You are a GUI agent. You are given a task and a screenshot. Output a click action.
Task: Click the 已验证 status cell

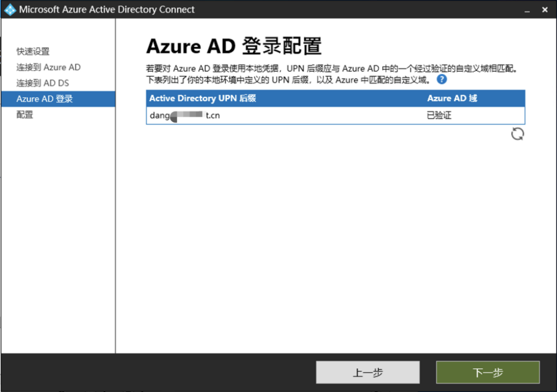[439, 115]
